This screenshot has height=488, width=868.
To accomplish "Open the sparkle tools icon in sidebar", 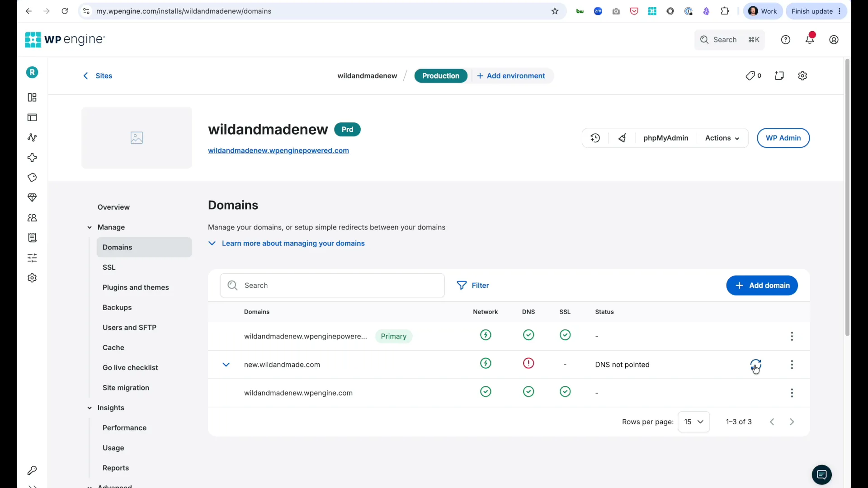I will click(x=32, y=158).
